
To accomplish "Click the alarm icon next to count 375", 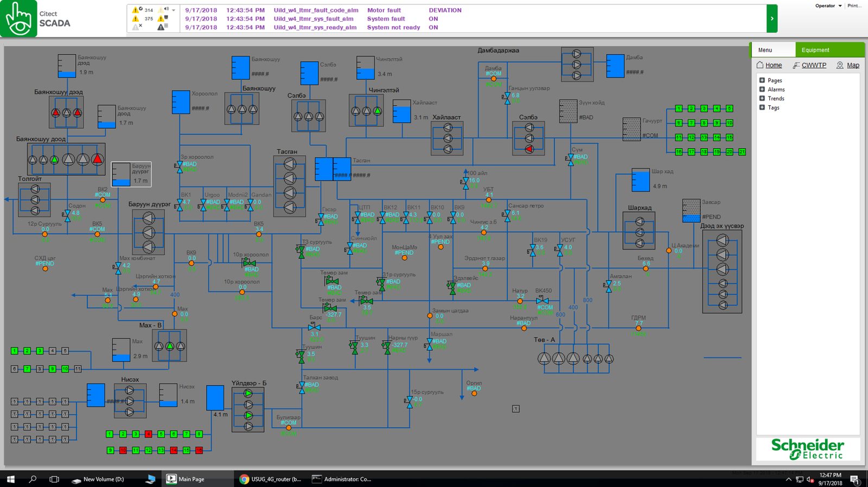I will coord(136,18).
